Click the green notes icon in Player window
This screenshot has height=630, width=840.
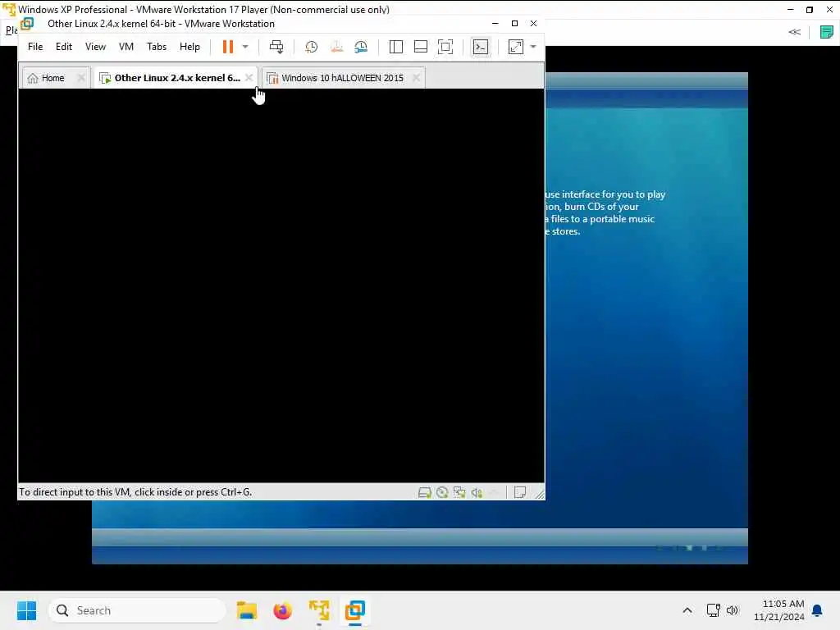tap(827, 32)
